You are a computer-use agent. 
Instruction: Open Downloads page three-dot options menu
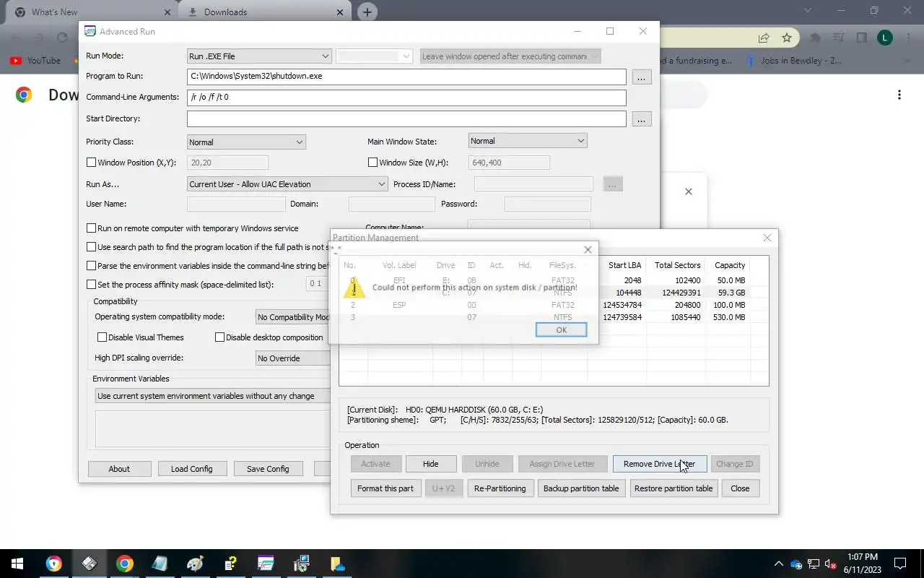click(x=899, y=95)
